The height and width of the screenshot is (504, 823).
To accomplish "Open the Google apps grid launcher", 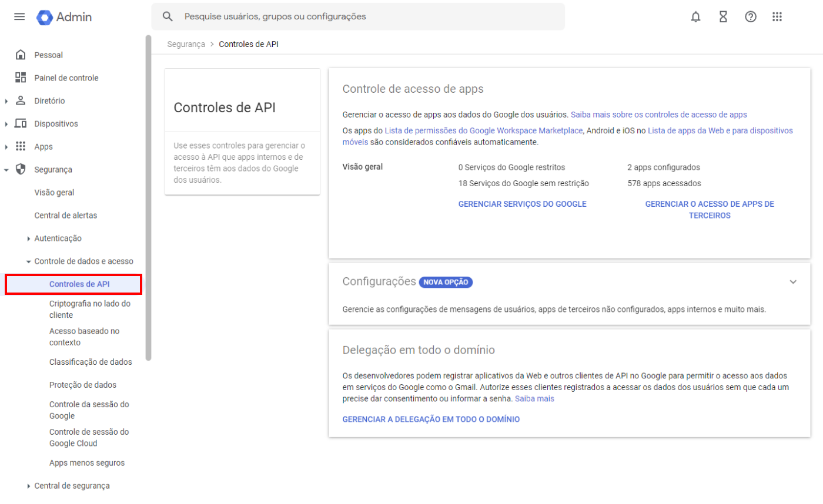I will click(777, 16).
